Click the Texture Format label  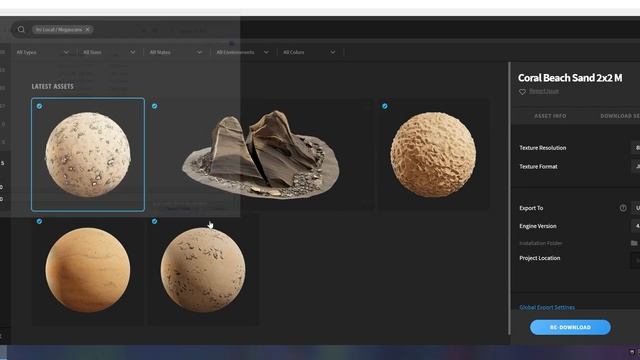click(538, 167)
